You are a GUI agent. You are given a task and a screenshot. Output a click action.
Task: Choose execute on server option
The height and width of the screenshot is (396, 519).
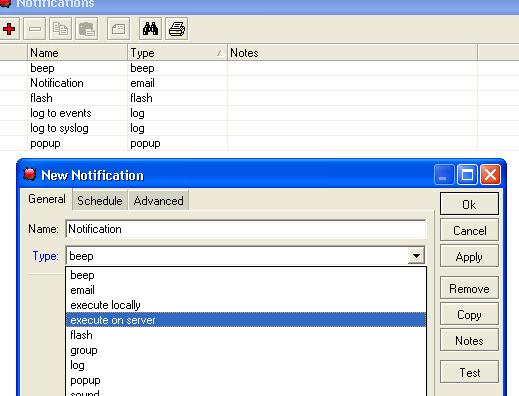pos(246,320)
